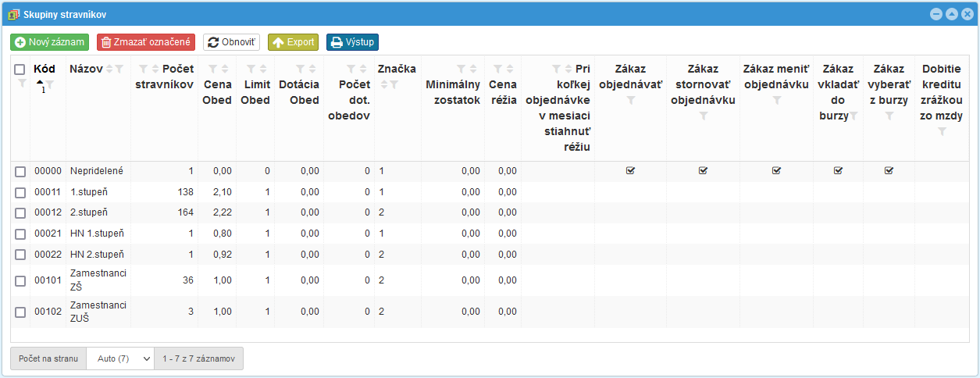Minimize the Skupiny stravníkov window
980x378 pixels.
point(937,14)
